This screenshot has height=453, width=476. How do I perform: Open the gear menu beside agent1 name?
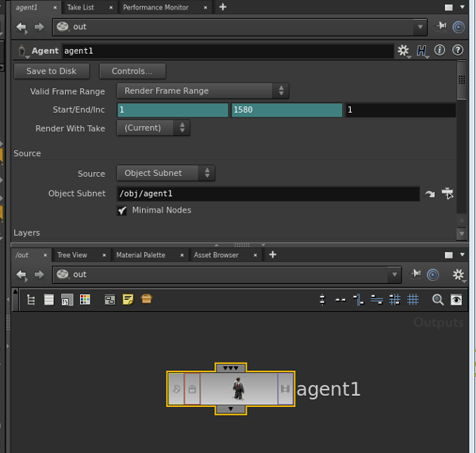404,51
